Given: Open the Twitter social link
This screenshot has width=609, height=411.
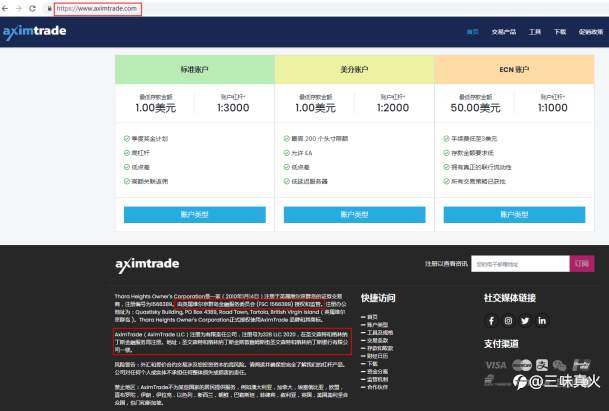Looking at the screenshot, I should click(x=525, y=320).
